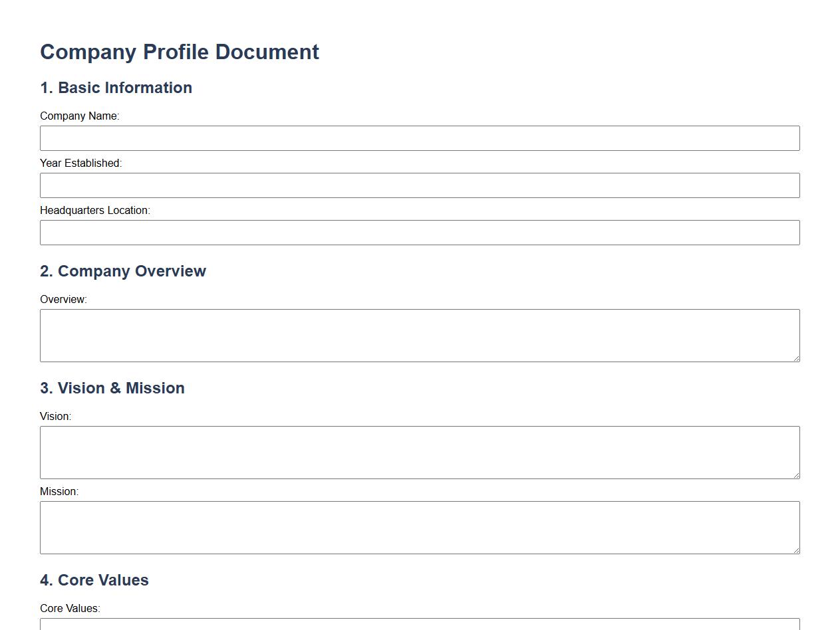
Task: Click into the Mission text area
Action: (x=420, y=528)
